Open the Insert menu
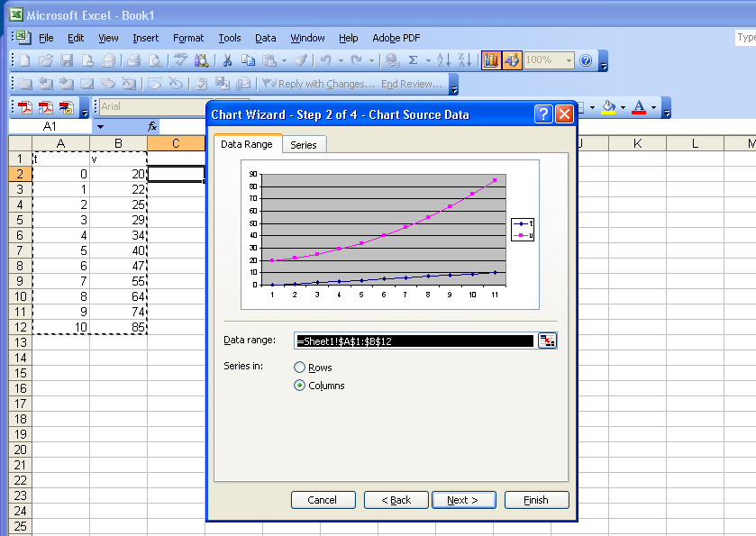 coord(146,38)
